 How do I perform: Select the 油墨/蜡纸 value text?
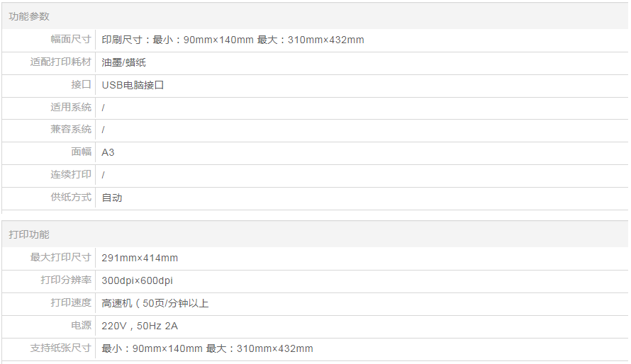point(124,62)
